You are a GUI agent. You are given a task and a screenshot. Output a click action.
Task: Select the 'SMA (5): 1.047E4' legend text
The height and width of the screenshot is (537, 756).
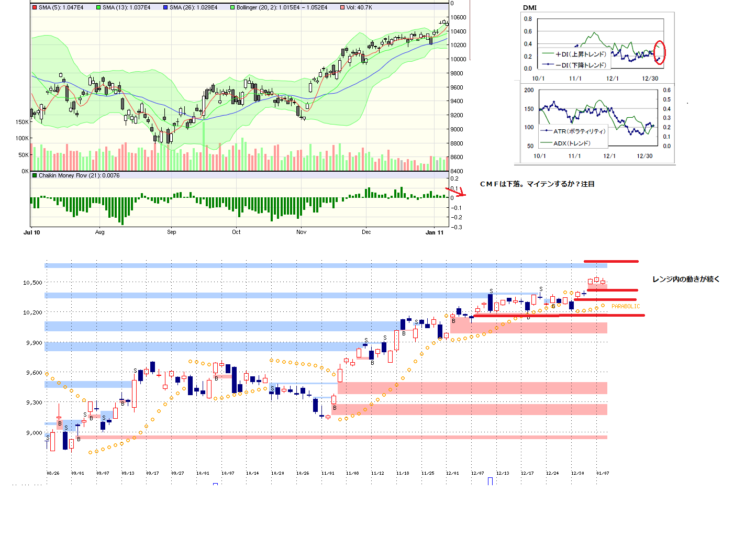(61, 8)
